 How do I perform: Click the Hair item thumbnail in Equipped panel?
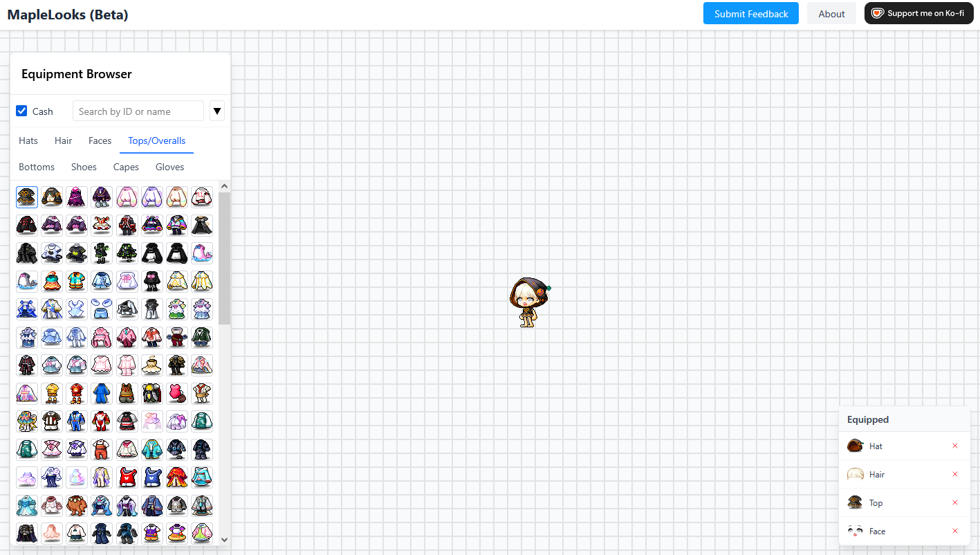[856, 474]
